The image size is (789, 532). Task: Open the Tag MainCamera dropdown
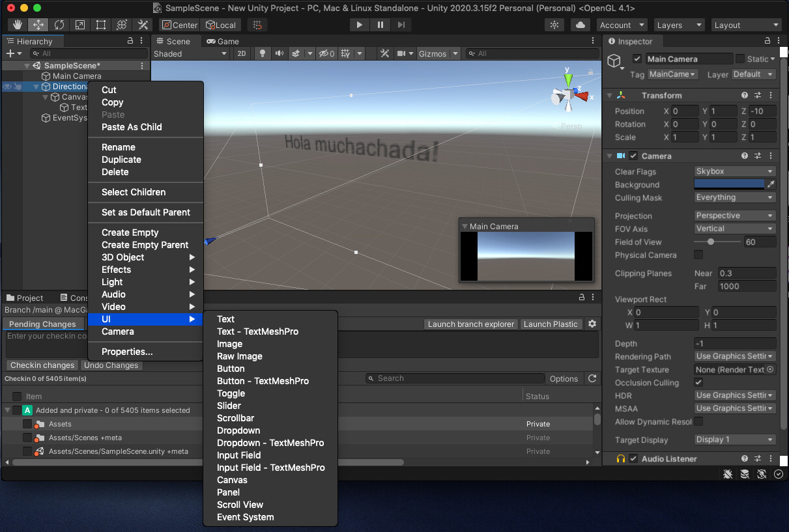point(673,74)
